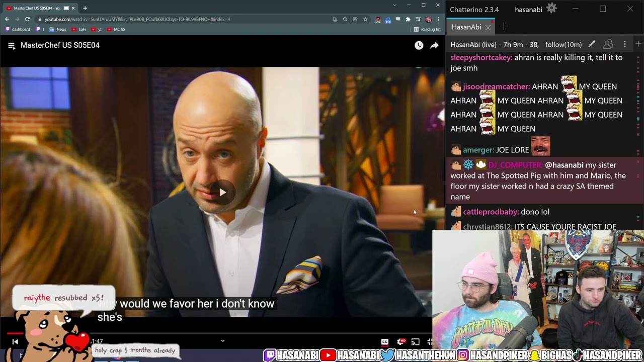
Task: Open the dashboard bookmark
Action: pos(18,29)
